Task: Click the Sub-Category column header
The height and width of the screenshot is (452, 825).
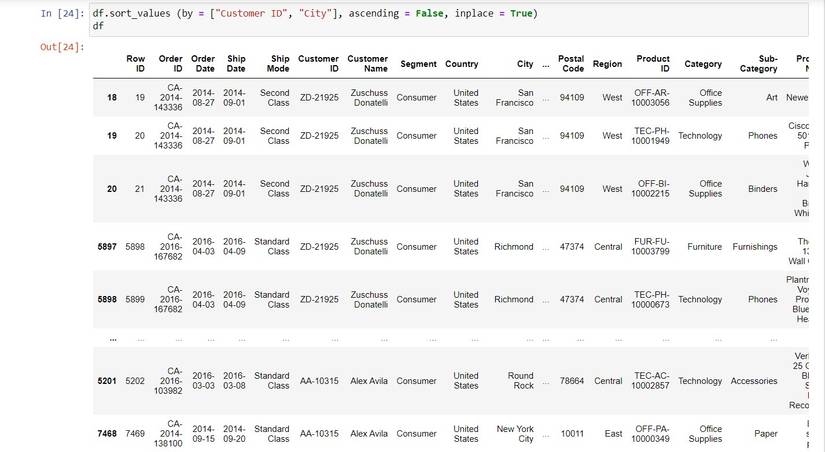Action: pos(758,64)
